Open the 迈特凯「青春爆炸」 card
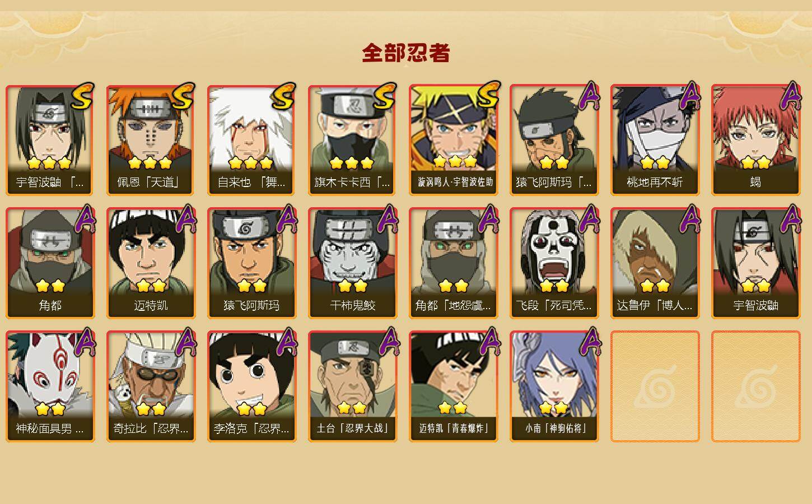 coord(453,386)
